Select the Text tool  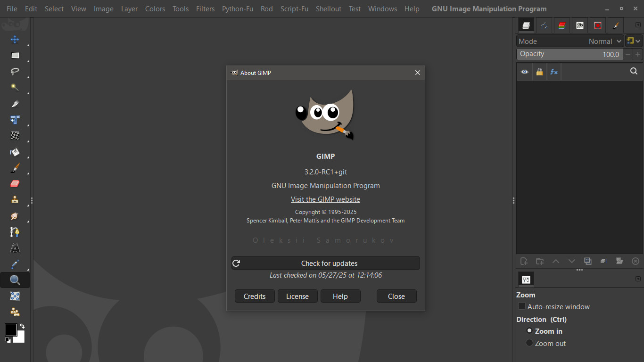[x=15, y=248]
